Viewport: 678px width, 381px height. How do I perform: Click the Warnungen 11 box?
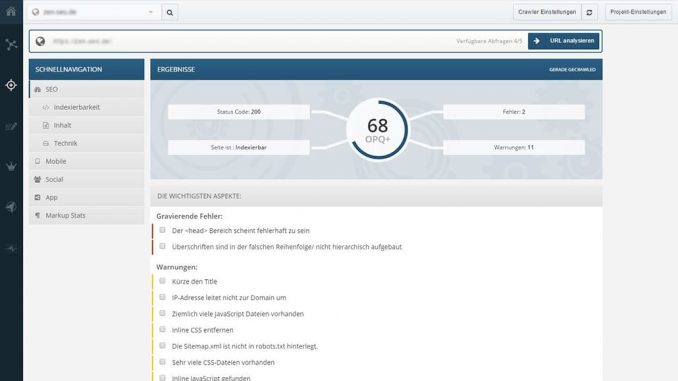[514, 147]
